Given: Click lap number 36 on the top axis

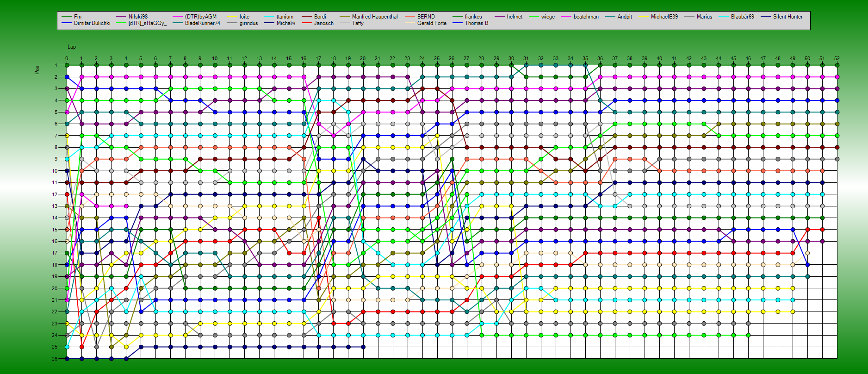Looking at the screenshot, I should point(600,59).
